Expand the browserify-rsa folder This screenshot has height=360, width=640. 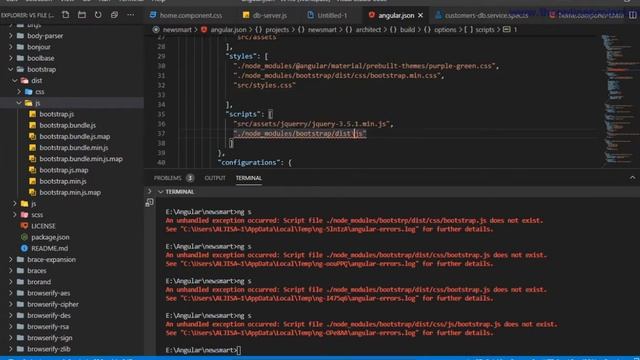tap(48, 327)
